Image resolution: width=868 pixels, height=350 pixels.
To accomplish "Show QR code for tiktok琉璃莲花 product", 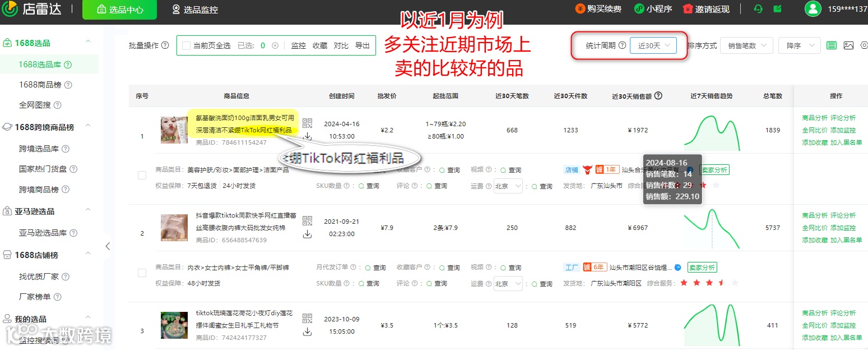I will (x=307, y=319).
